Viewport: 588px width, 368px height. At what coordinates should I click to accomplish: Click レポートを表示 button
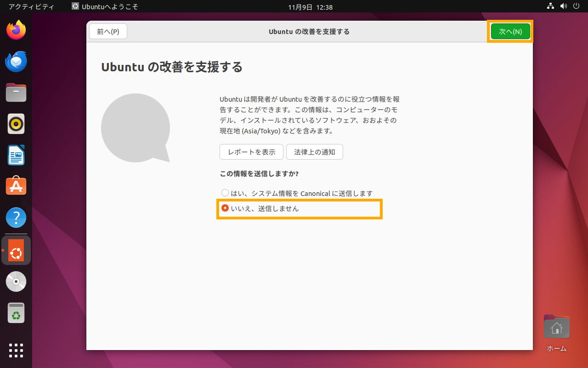coord(251,152)
